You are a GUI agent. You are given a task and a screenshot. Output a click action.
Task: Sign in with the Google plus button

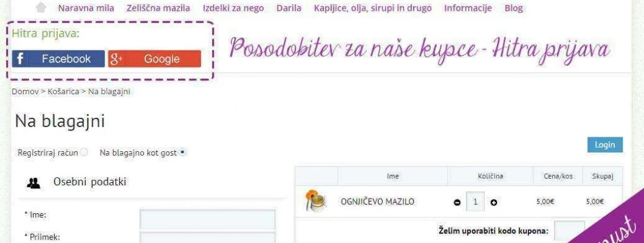pos(154,59)
